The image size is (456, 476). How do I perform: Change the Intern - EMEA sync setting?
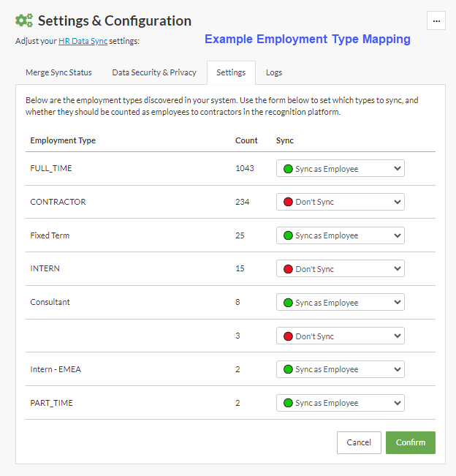(x=340, y=369)
